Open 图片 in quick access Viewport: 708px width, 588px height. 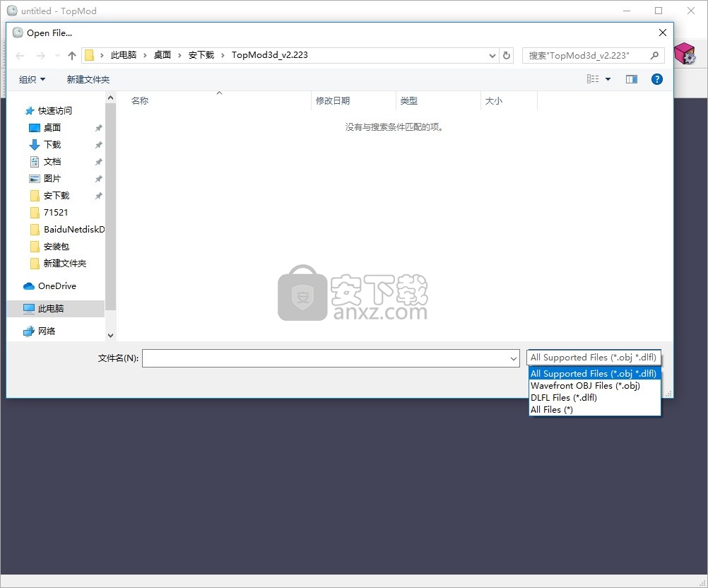point(52,178)
